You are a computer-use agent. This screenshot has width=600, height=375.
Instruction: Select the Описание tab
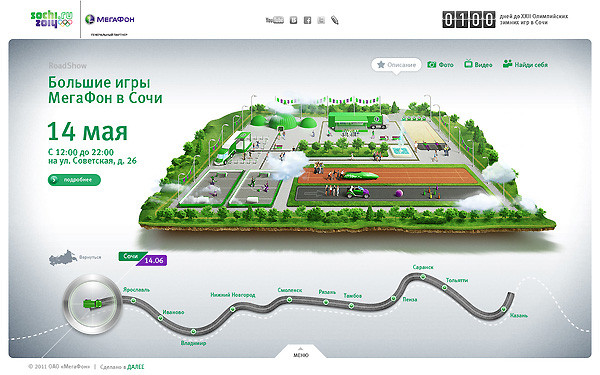tap(396, 65)
